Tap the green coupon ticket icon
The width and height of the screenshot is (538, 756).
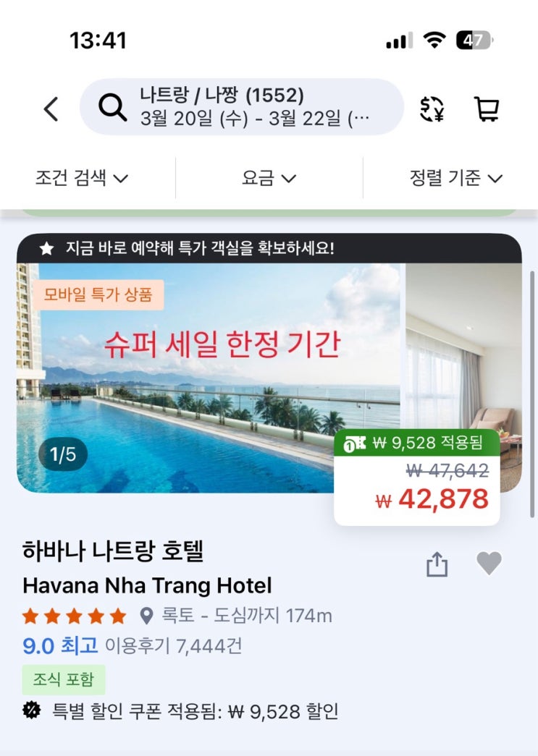click(x=355, y=443)
